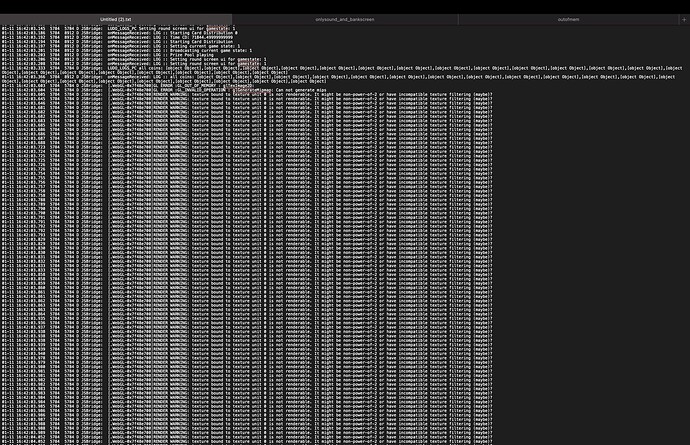This screenshot has height=445, width=690.
Task: Click the 'Starting Card Distribution 0' log line
Action: pos(119,33)
